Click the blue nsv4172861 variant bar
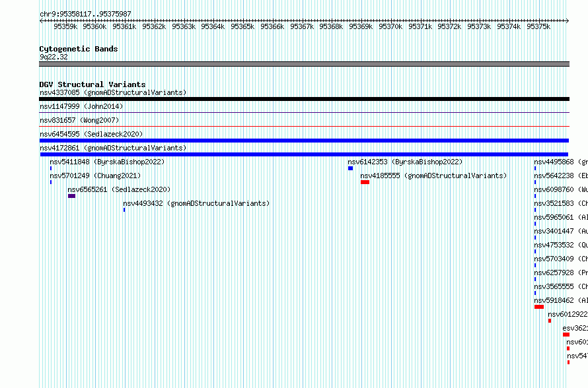Screen dimensions: 588x388 coord(304,154)
